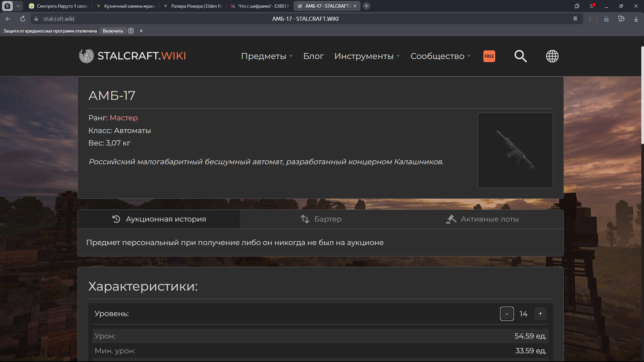Image resolution: width=644 pixels, height=362 pixels.
Task: Click the АМБ-17 page heading
Action: (112, 96)
